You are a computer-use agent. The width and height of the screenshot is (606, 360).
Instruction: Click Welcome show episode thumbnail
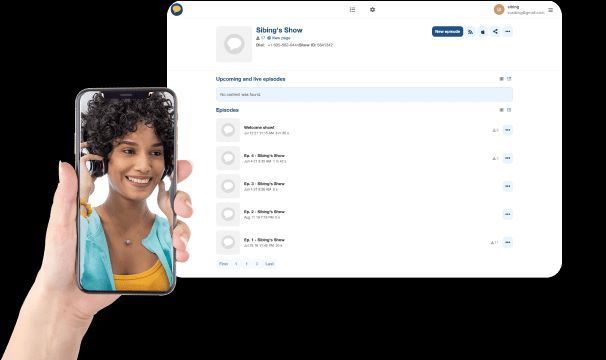(x=228, y=130)
